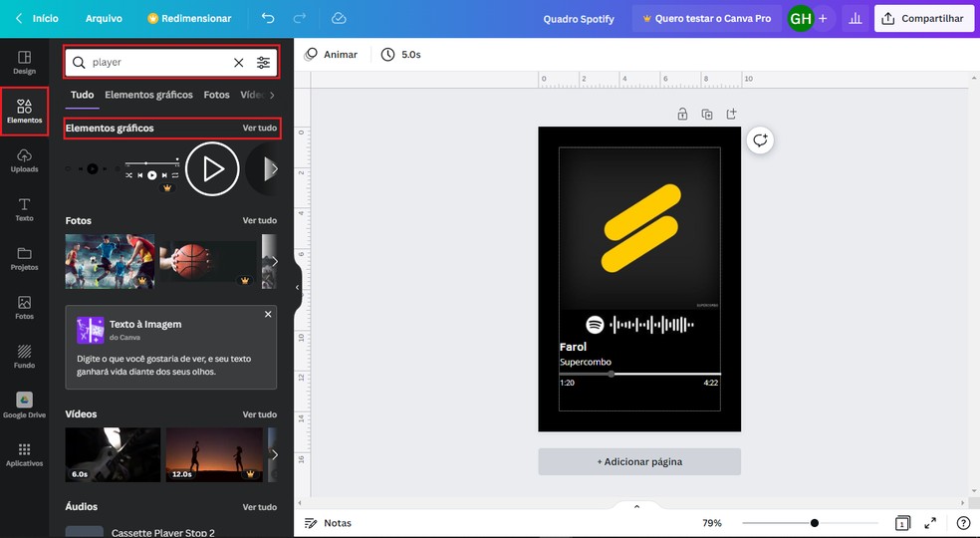The image size is (980, 538).
Task: Dismiss the Texto à Imagem card
Action: [268, 314]
